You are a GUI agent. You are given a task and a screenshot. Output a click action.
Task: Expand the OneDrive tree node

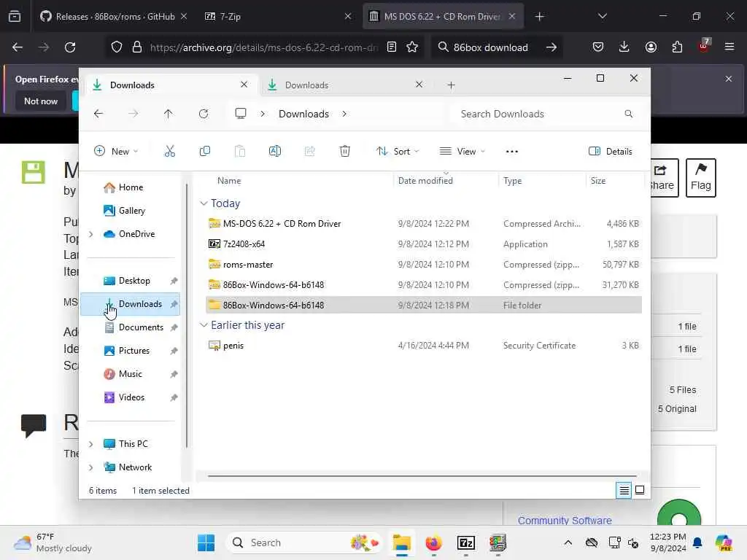tap(91, 234)
